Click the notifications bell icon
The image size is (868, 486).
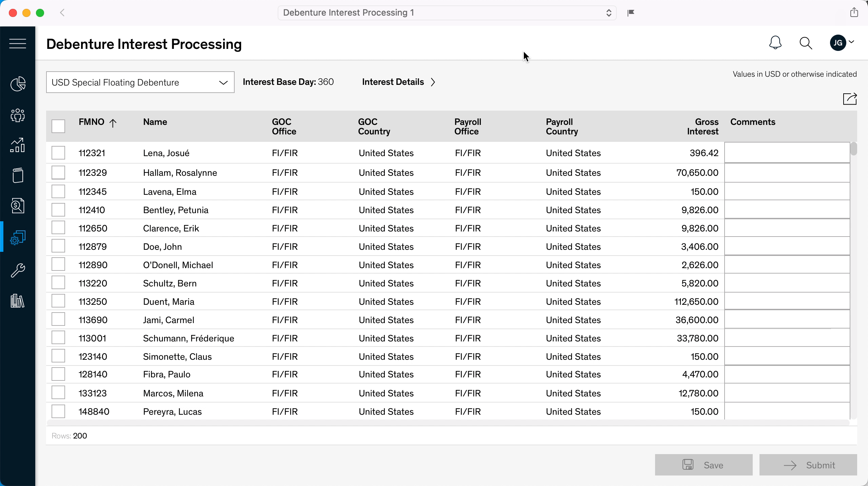pyautogui.click(x=775, y=43)
